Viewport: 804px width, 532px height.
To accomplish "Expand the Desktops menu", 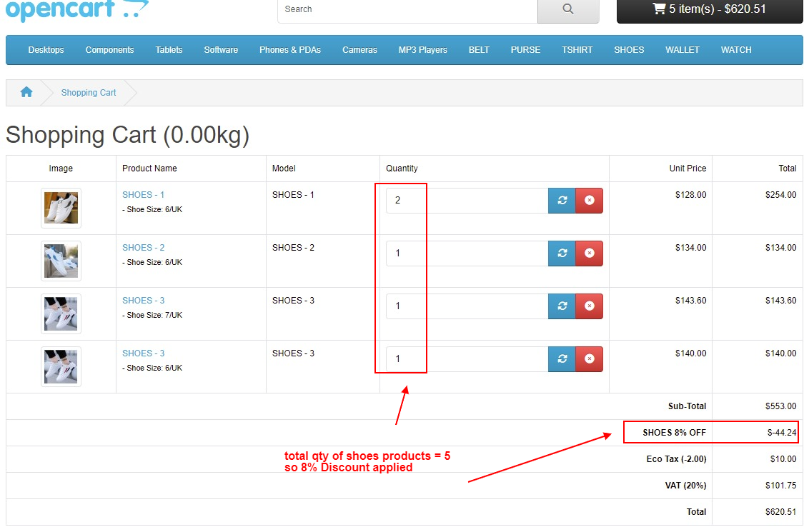I will (x=46, y=50).
